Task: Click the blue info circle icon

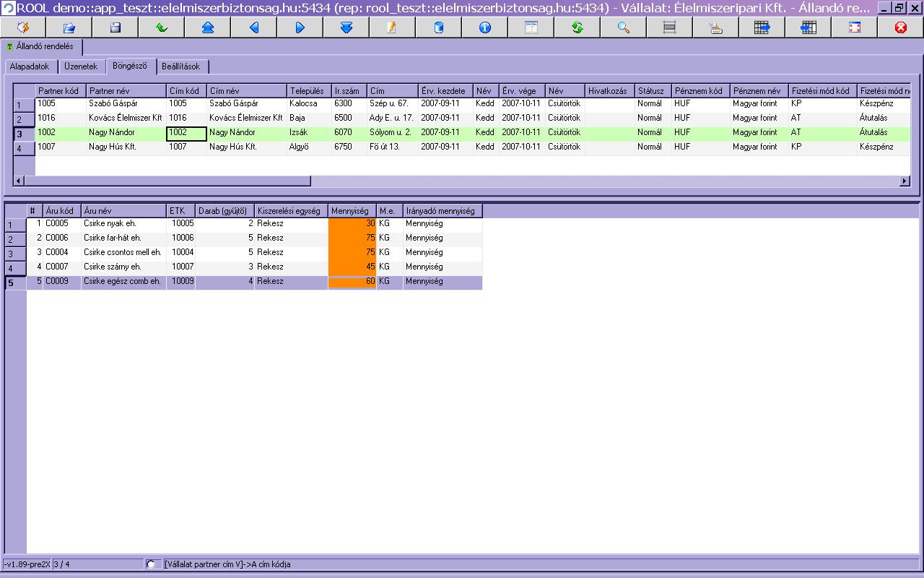Action: click(484, 27)
